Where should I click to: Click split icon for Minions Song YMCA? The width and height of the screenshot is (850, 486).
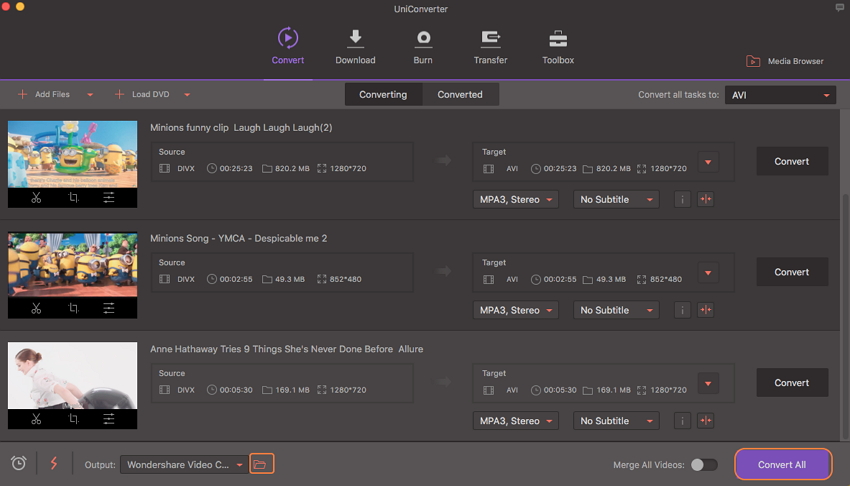point(705,310)
